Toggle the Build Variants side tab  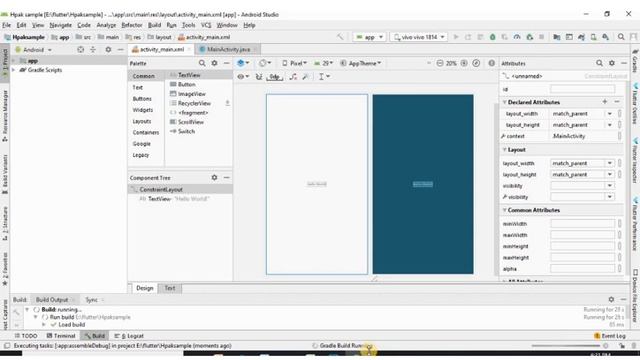5,175
